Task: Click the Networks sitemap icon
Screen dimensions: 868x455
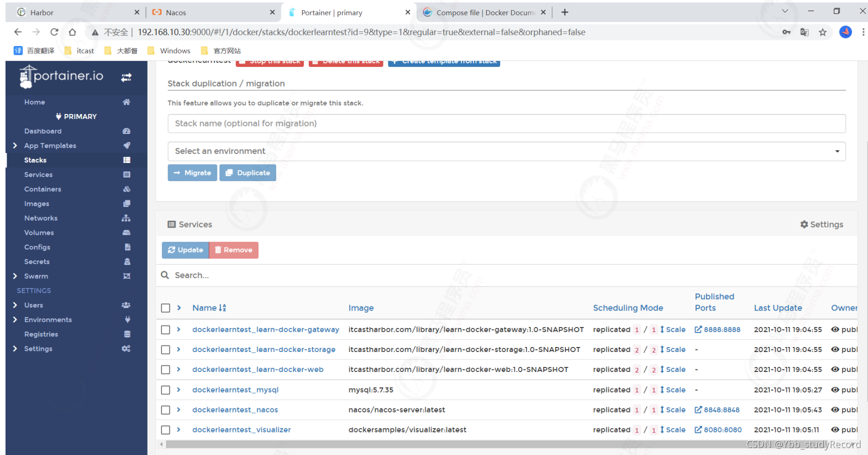Action: [x=126, y=218]
